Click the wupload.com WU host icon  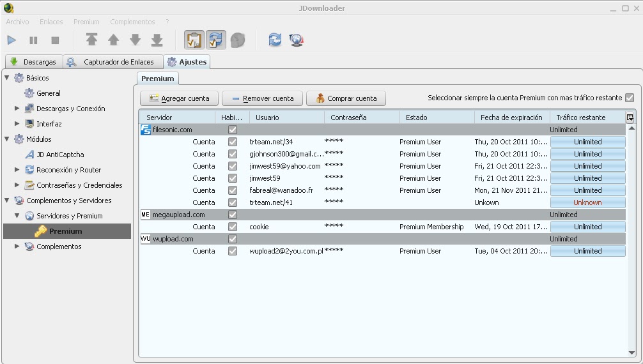tap(146, 239)
